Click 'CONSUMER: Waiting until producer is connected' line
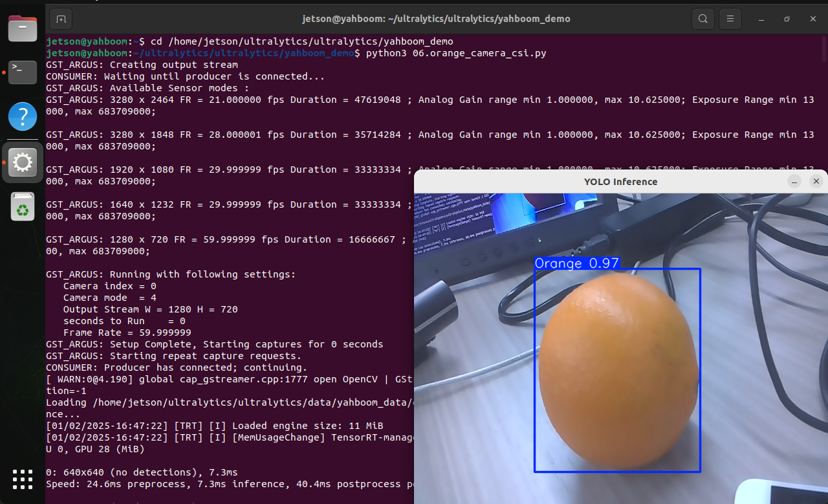 pyautogui.click(x=185, y=76)
